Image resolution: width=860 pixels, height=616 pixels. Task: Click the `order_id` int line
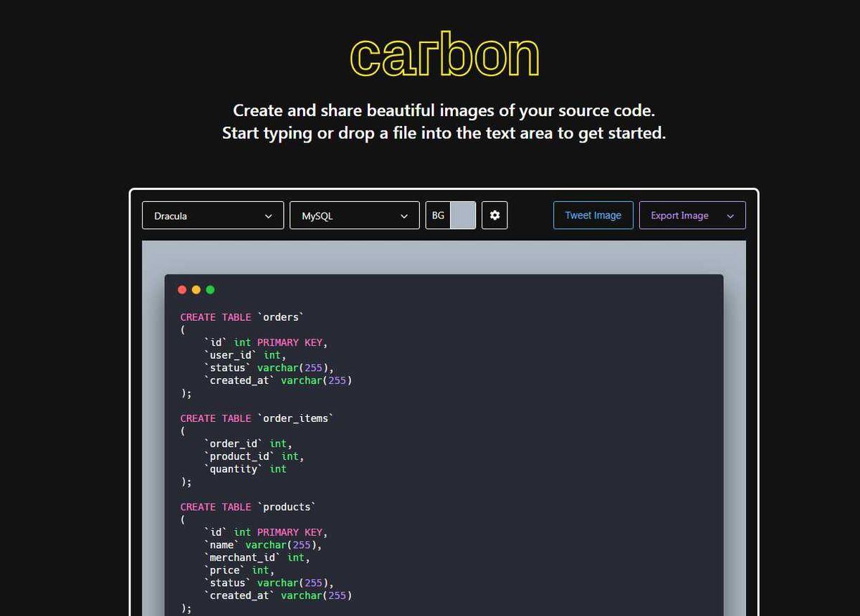coord(248,444)
